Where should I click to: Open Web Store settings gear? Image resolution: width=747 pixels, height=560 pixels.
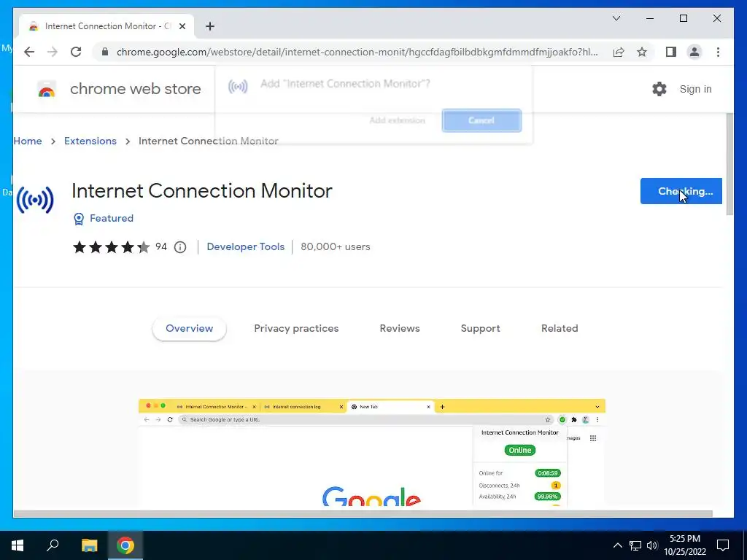[x=659, y=89]
